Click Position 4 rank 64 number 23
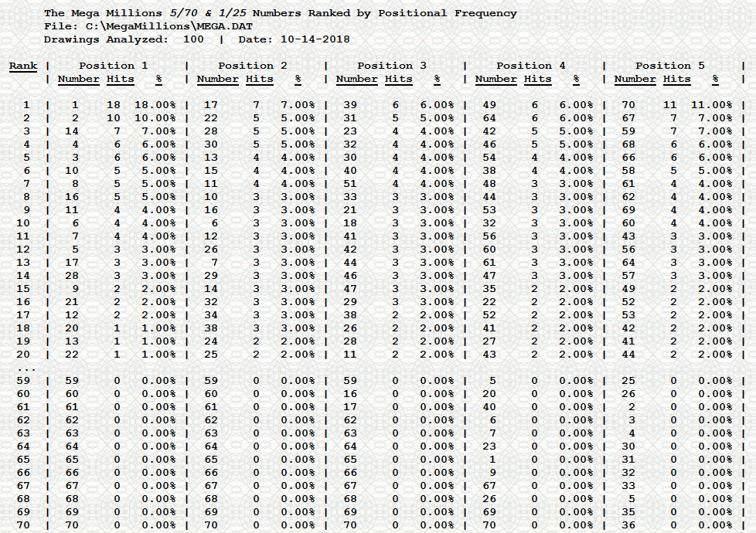Image resolution: width=756 pixels, height=533 pixels. [x=489, y=446]
